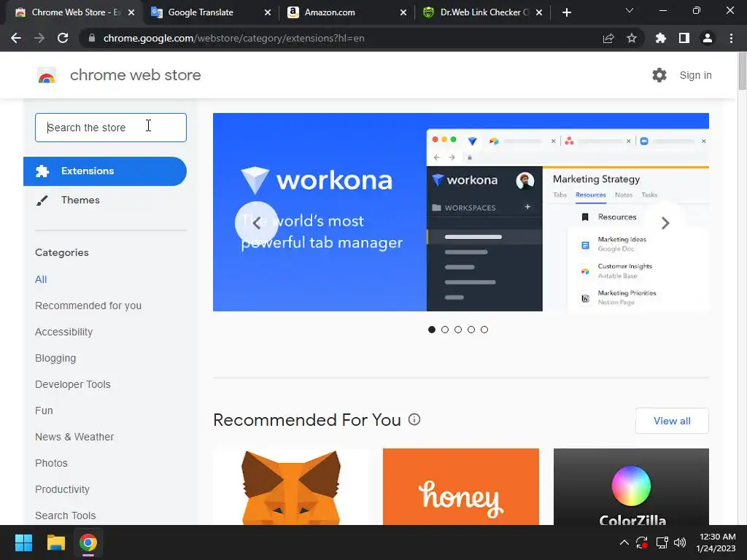Open Recommended for you category

click(x=88, y=306)
